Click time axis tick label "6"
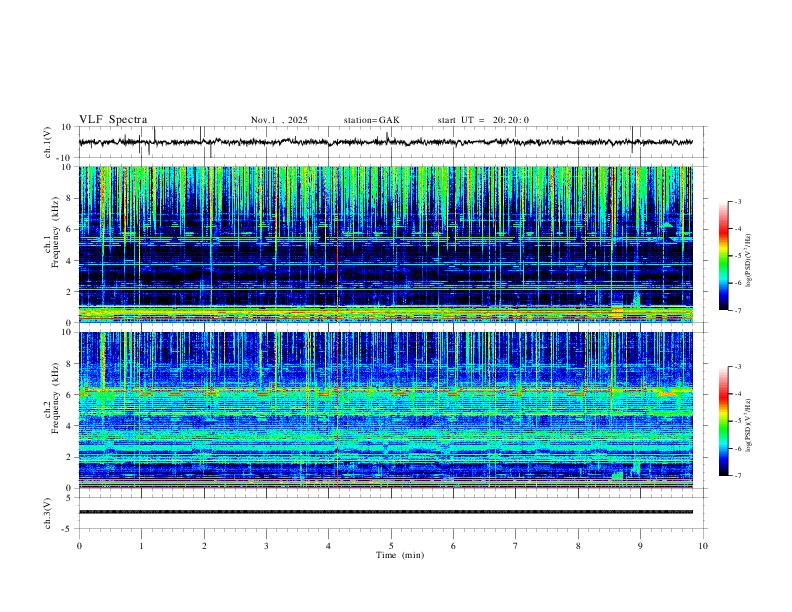Viewport: 792px width, 612px height. (x=453, y=546)
